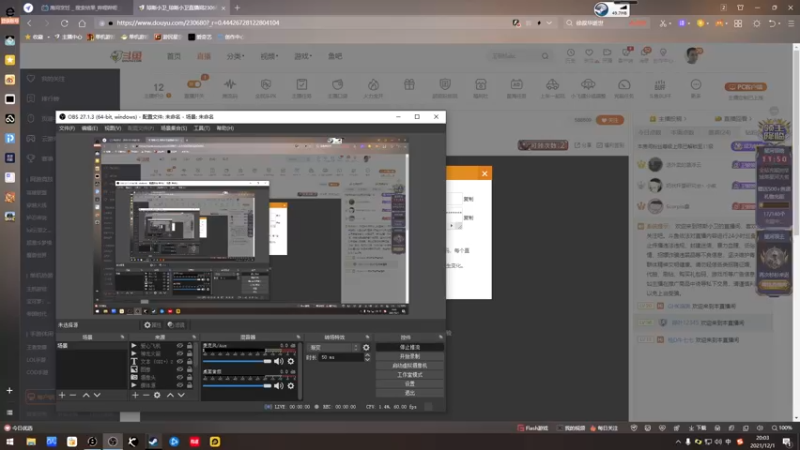The image size is (800, 450).
Task: Remove the selected scene with minus icon
Action: tap(73, 395)
